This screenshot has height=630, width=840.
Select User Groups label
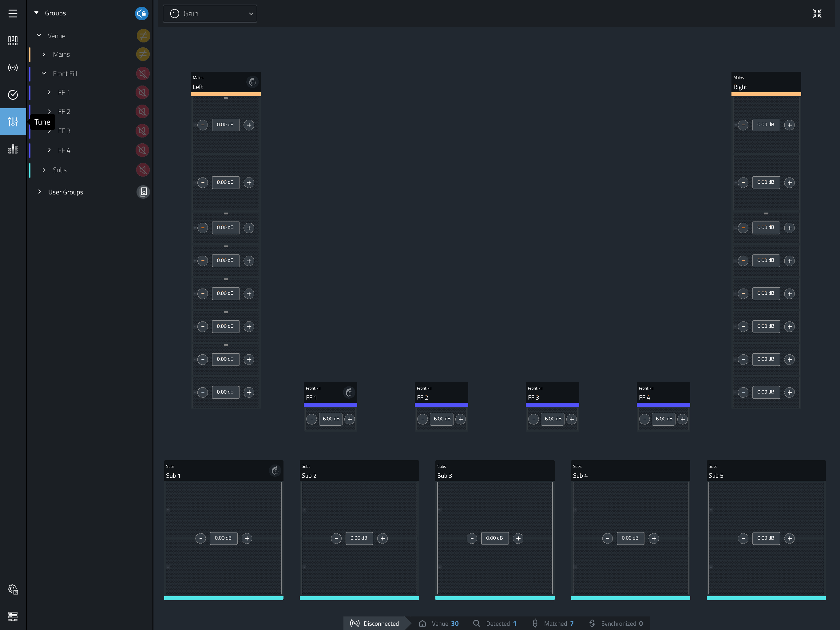66,192
